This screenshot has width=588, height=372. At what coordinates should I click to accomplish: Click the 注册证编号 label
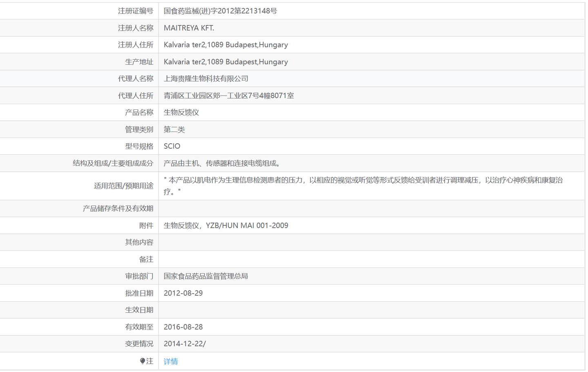tap(136, 11)
